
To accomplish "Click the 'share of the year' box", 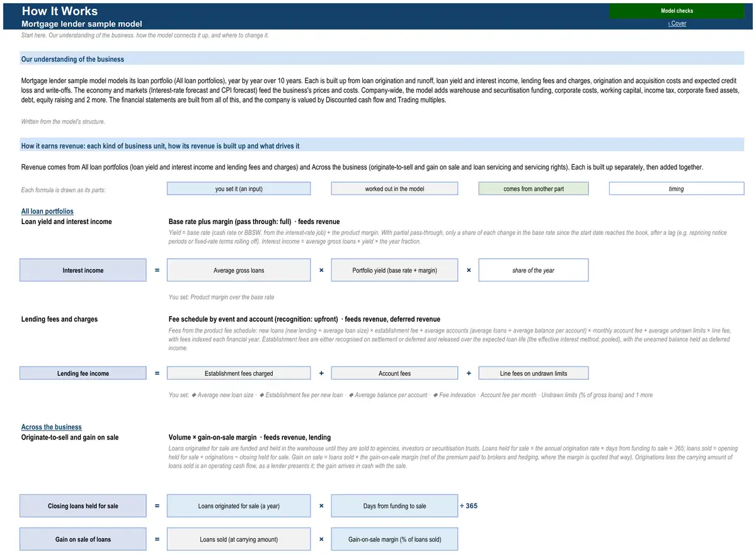I will pyautogui.click(x=534, y=270).
